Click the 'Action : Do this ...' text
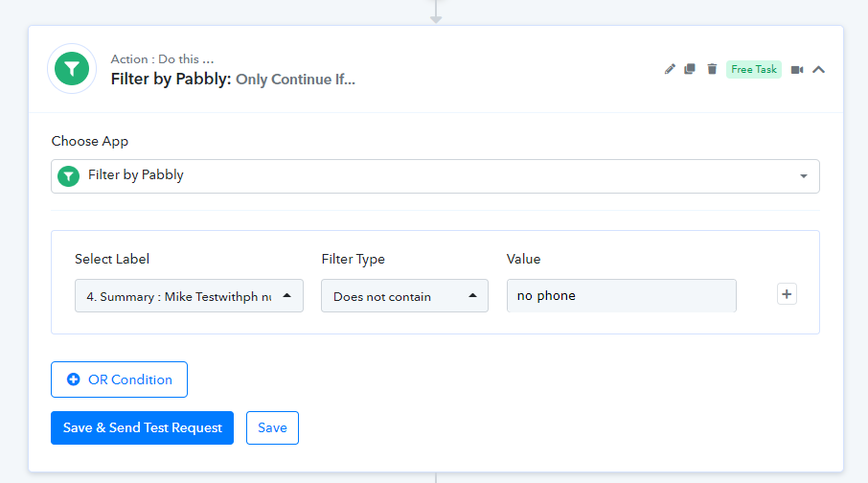The height and width of the screenshot is (483, 868). (162, 58)
